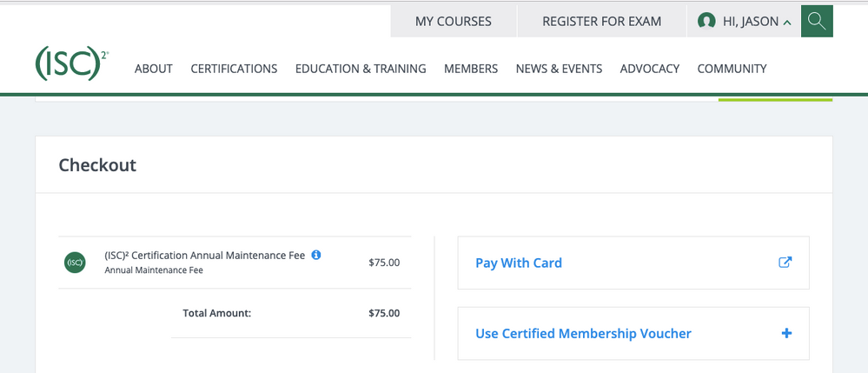
Task: Open the Certifications menu
Action: 234,69
